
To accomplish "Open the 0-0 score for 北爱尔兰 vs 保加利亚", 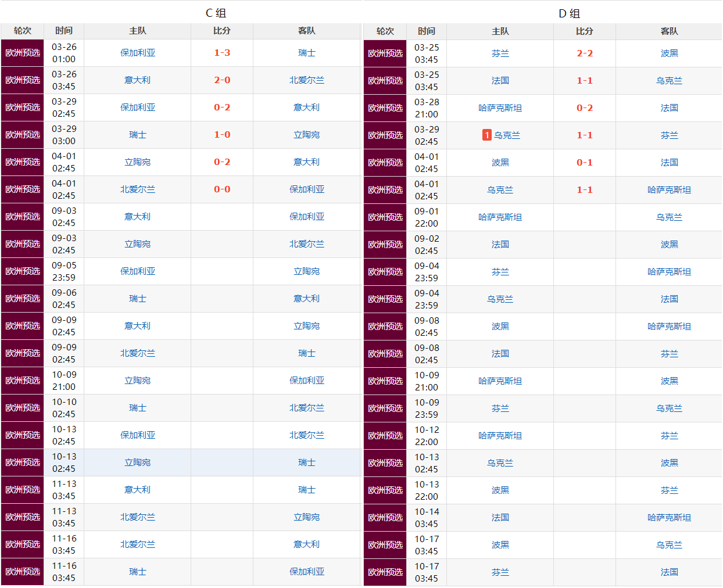I will point(222,189).
